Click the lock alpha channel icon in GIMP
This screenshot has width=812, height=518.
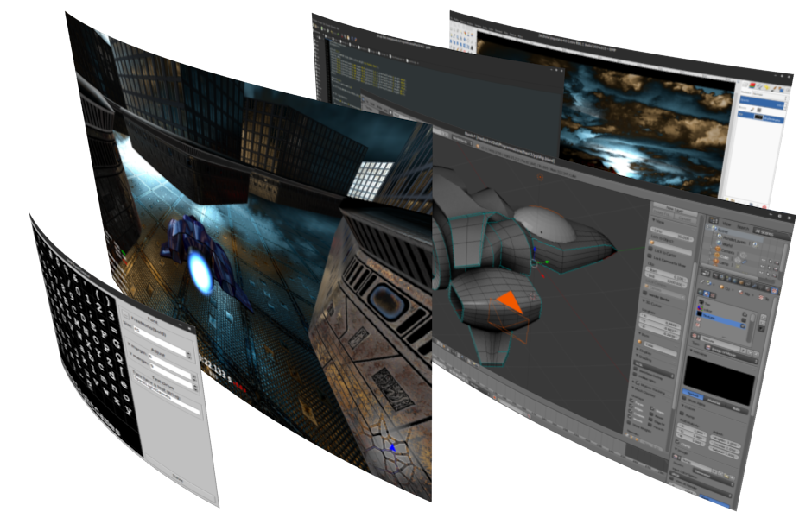click(759, 111)
